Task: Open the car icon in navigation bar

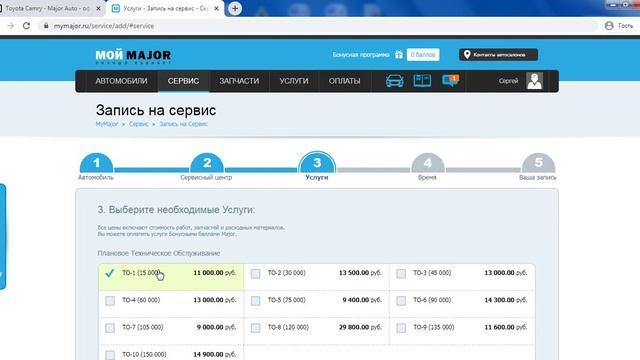Action: [x=394, y=81]
